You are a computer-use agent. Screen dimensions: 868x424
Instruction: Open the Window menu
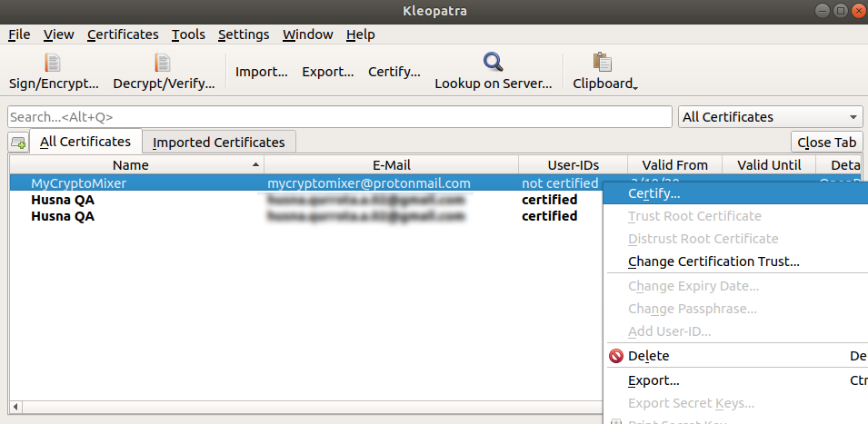coord(308,35)
